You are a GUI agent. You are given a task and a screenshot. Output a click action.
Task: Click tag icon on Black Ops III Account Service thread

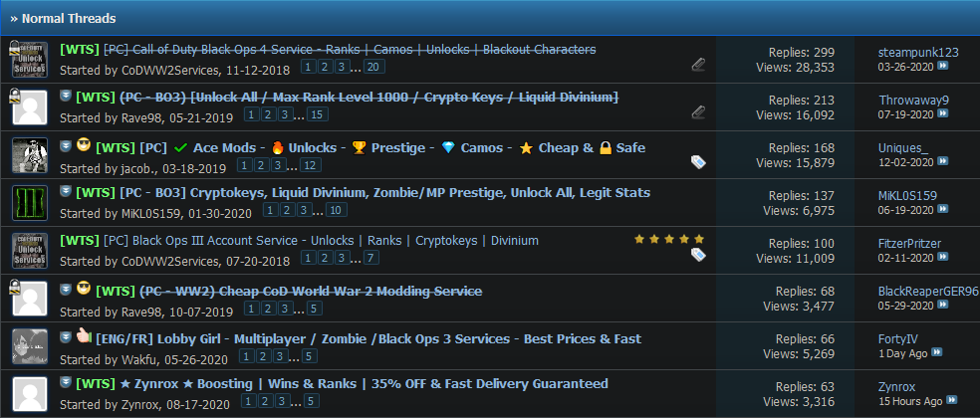[x=698, y=255]
